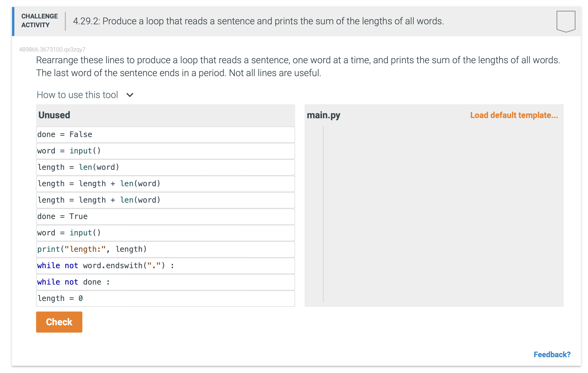Select the "length = 0" code line
This screenshot has width=588, height=373.
[165, 299]
